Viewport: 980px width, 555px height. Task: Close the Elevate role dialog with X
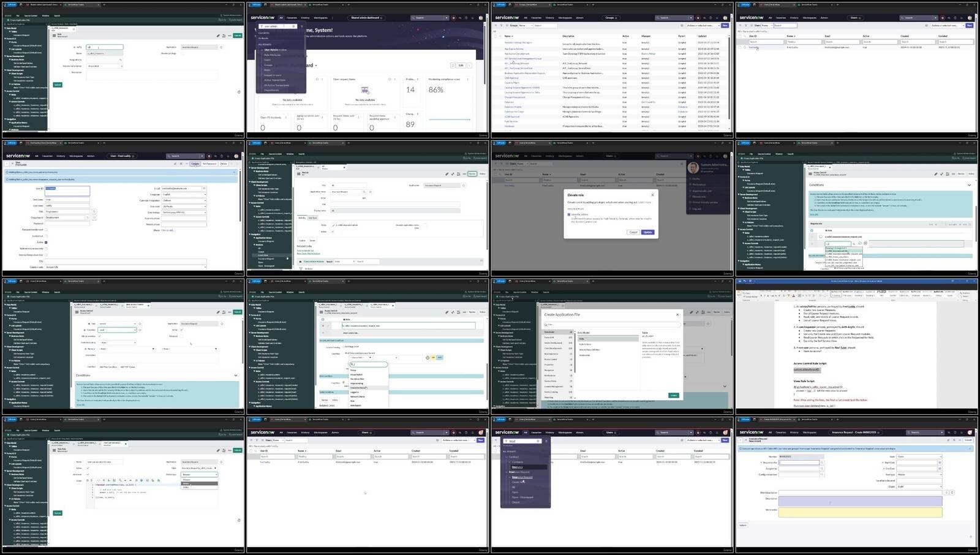(652, 195)
